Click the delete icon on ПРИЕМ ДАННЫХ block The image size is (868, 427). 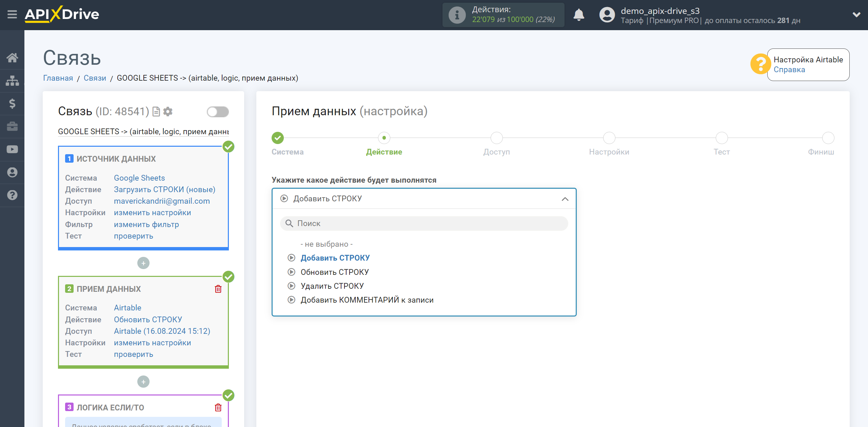[219, 288]
